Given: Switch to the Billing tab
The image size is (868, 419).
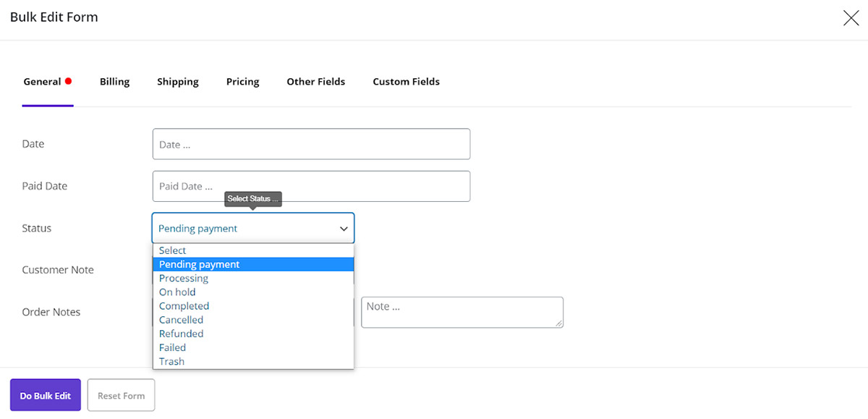Looking at the screenshot, I should point(114,82).
